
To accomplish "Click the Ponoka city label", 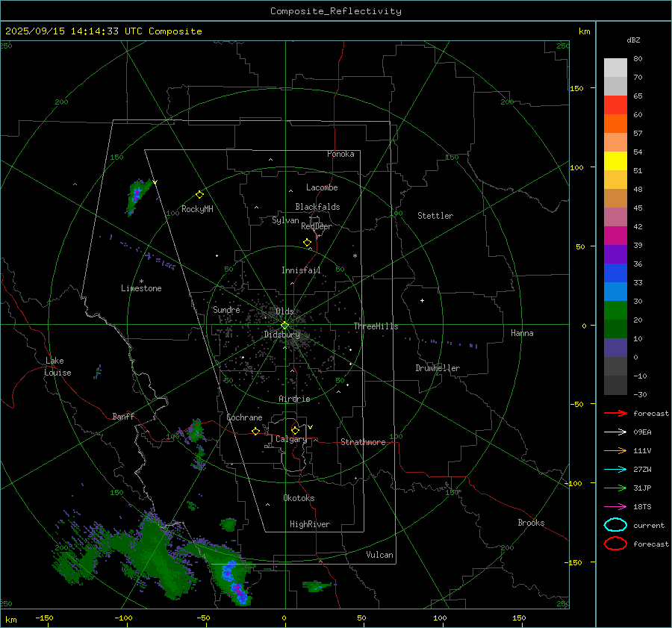I will (340, 154).
